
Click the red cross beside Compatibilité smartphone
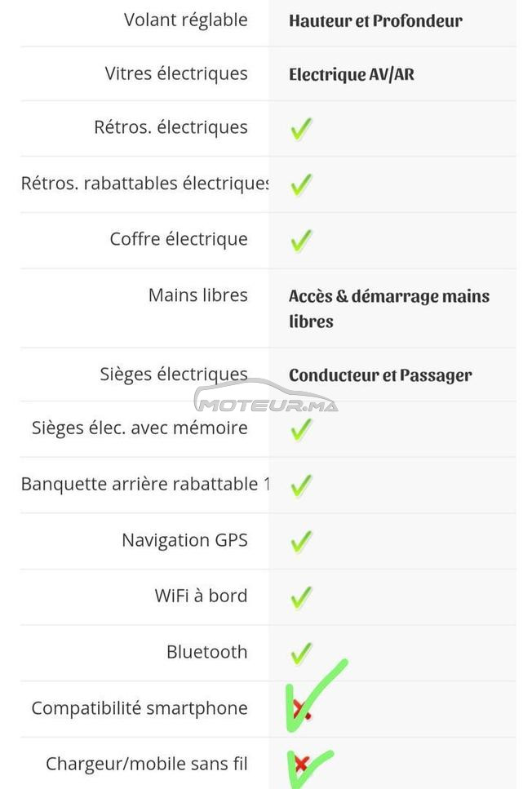coord(301,709)
